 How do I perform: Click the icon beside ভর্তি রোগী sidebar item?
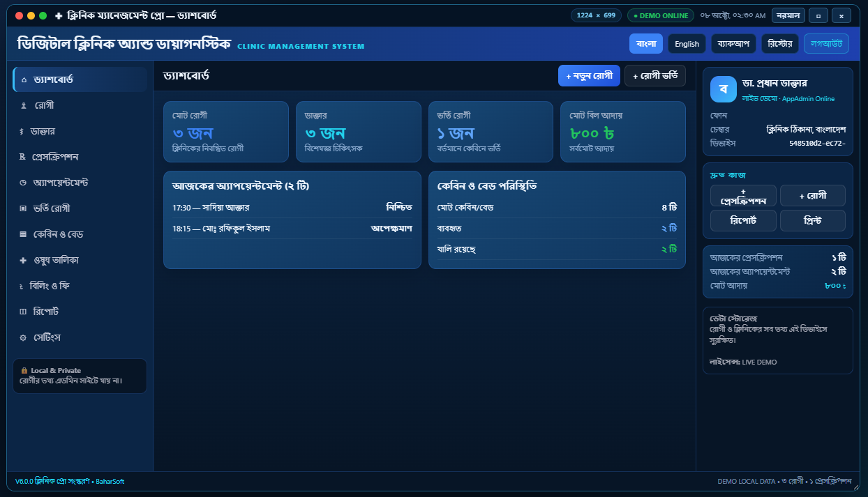24,209
